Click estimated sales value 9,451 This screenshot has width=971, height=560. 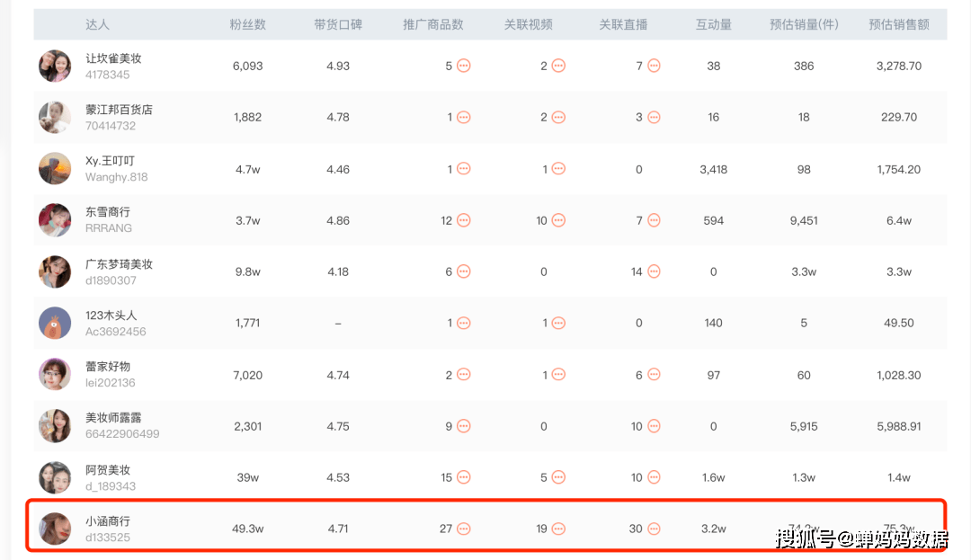[804, 220]
